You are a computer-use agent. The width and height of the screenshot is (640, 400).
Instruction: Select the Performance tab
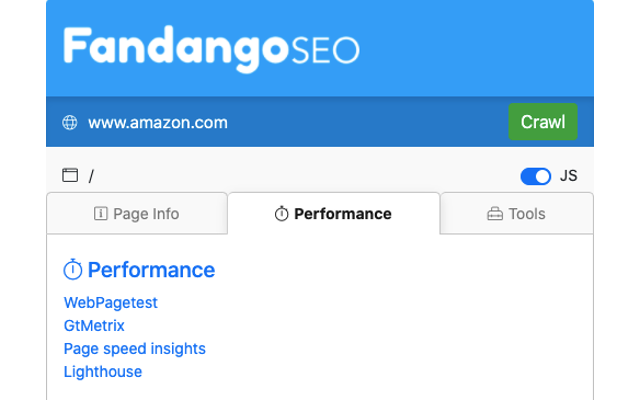click(x=334, y=213)
